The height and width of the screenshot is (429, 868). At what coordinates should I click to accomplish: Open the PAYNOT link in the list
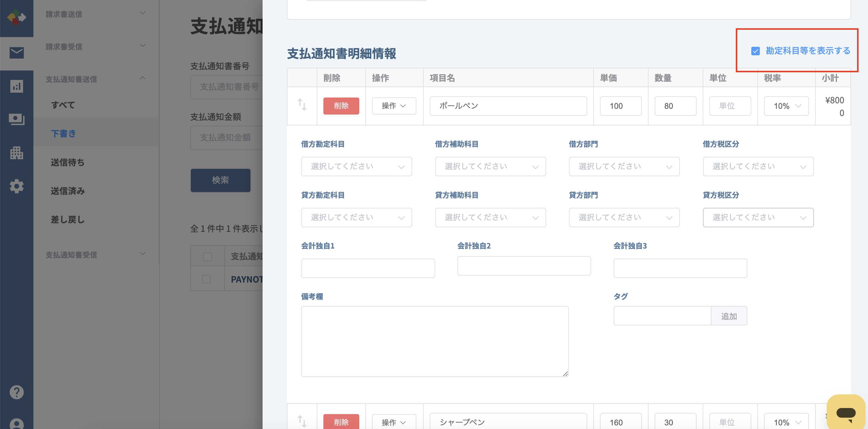(x=247, y=279)
